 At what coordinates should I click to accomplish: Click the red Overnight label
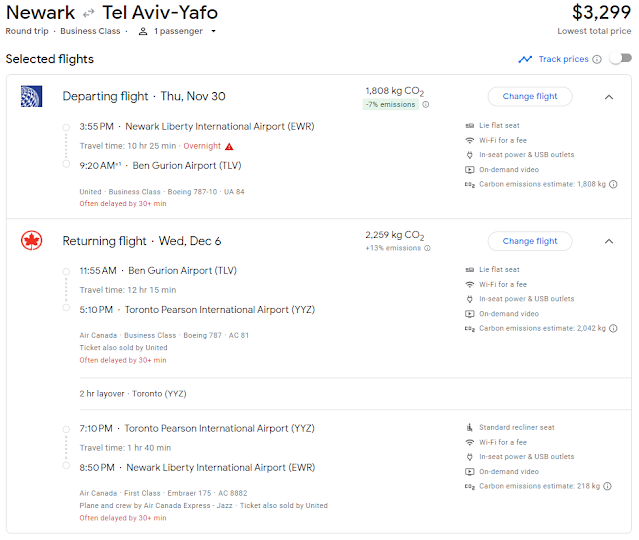click(x=202, y=146)
